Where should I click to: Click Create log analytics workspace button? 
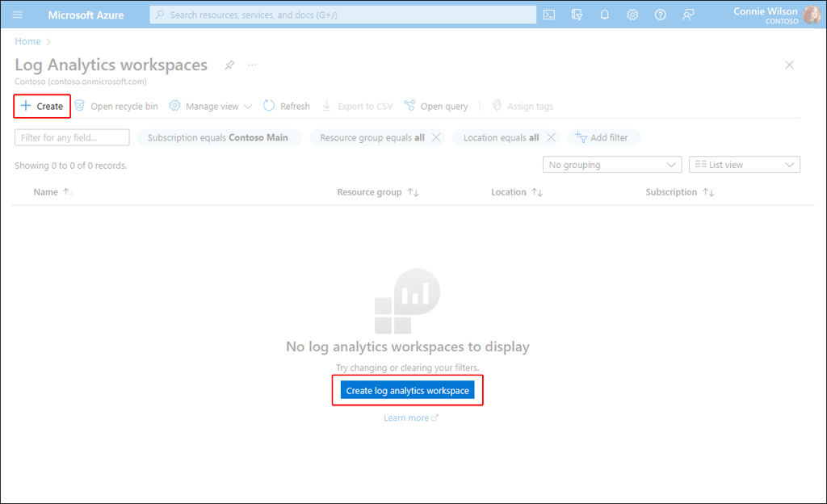[x=407, y=390]
